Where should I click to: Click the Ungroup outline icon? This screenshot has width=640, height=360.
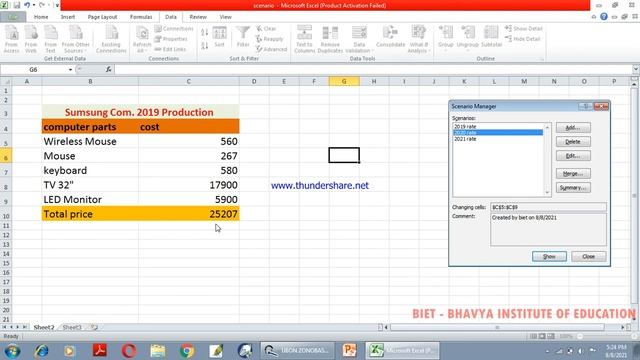(467, 37)
